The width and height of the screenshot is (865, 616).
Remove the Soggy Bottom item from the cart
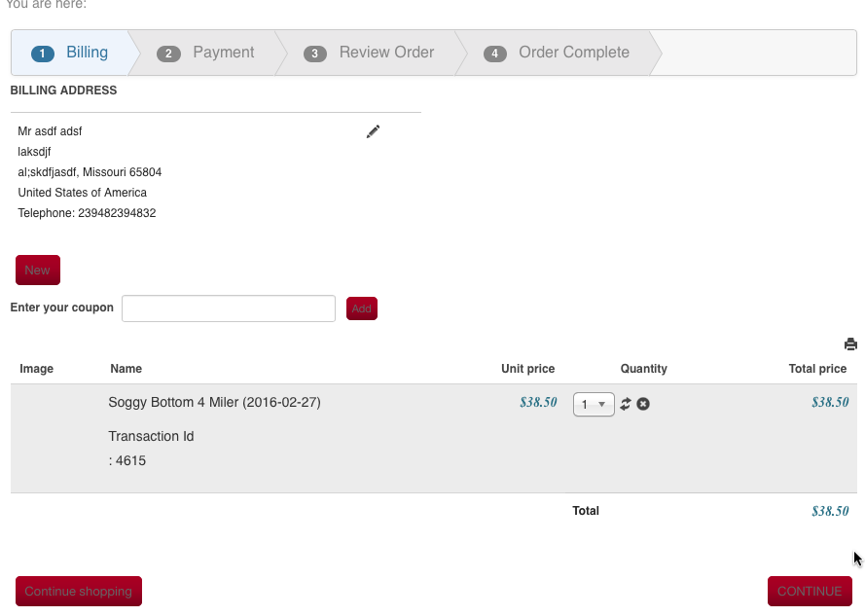[643, 404]
